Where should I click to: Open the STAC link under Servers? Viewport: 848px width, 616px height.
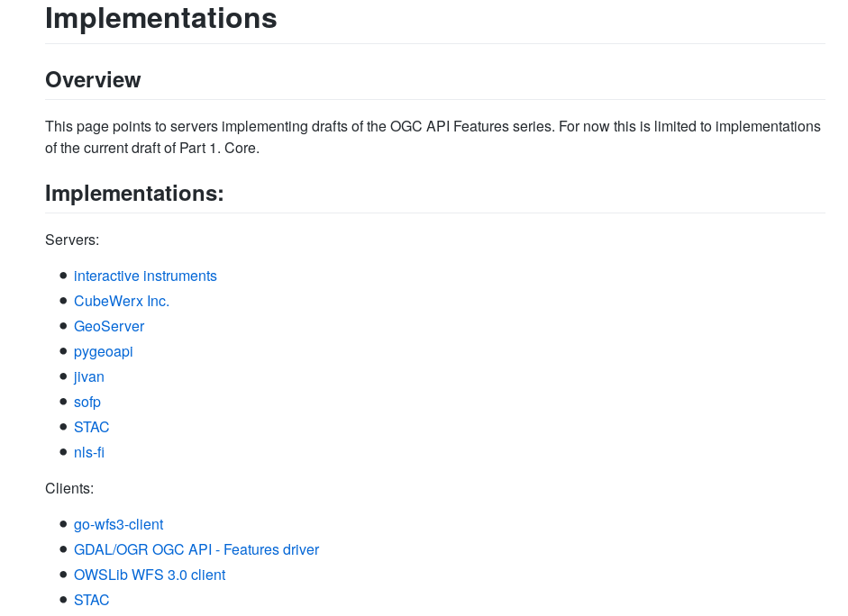92,428
